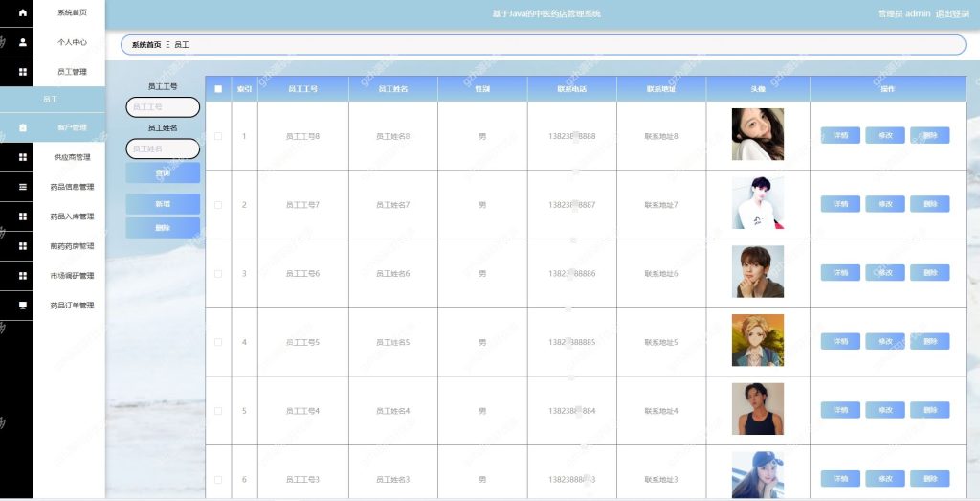The width and height of the screenshot is (980, 501).
Task: Click the home icon for 系统首页
Action: 23,12
